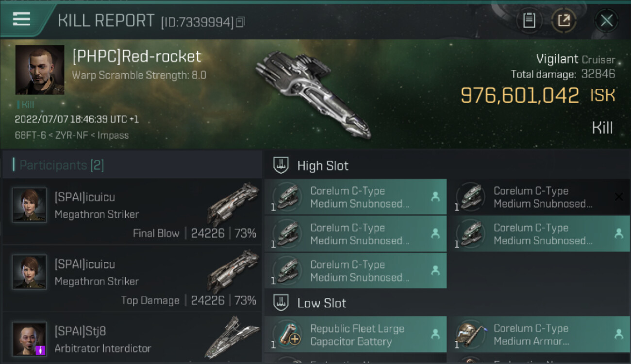View Red-rocket pilot portrait

tap(40, 70)
